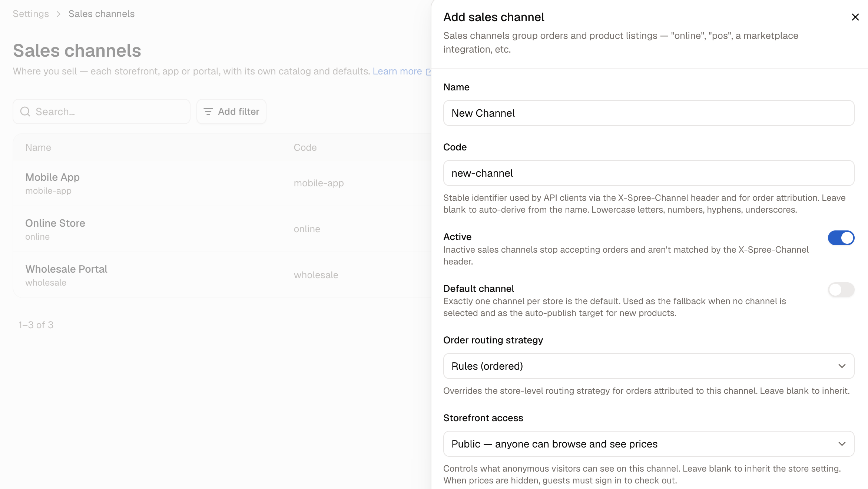Screen dimensions: 868x489
Task: Click the Active setting label
Action: [457, 237]
